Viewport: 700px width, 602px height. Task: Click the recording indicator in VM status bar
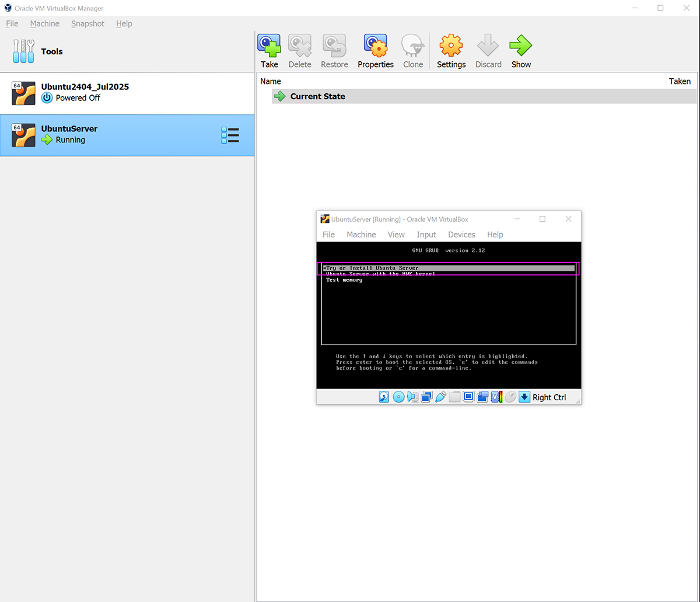tap(482, 397)
